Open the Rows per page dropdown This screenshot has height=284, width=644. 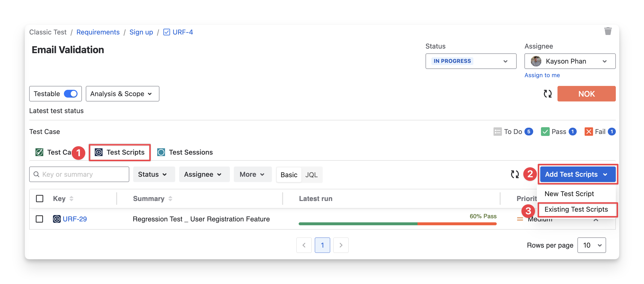coord(591,245)
